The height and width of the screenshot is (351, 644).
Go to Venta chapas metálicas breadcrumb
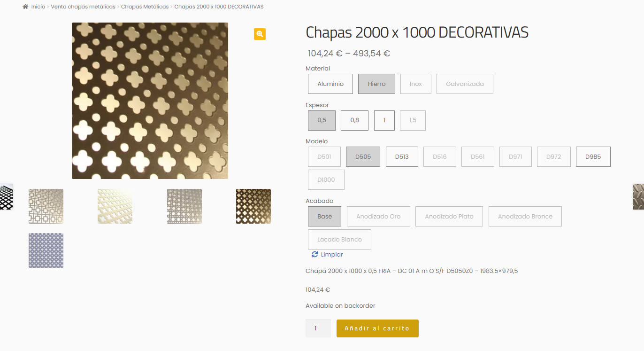point(83,7)
